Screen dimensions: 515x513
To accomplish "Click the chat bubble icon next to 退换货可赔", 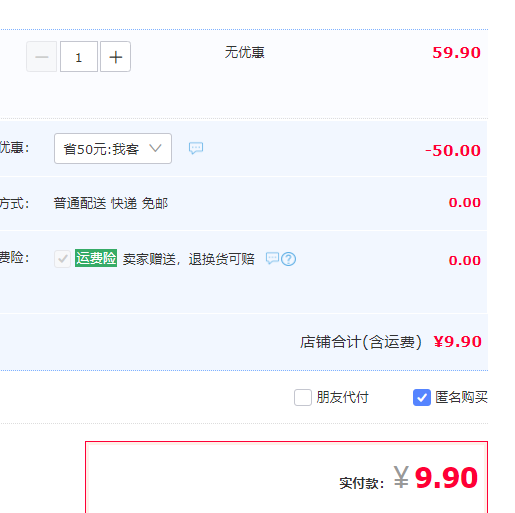I will point(272,258).
